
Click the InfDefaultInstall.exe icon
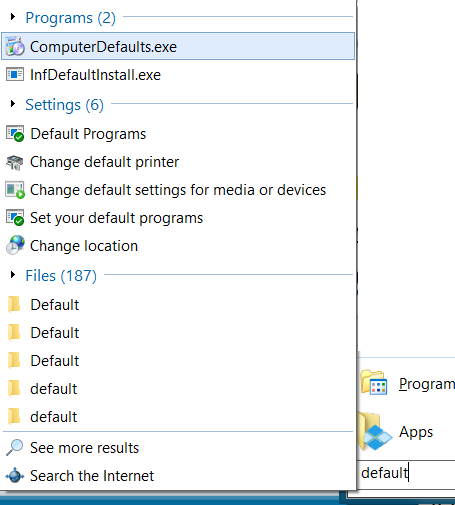15,74
